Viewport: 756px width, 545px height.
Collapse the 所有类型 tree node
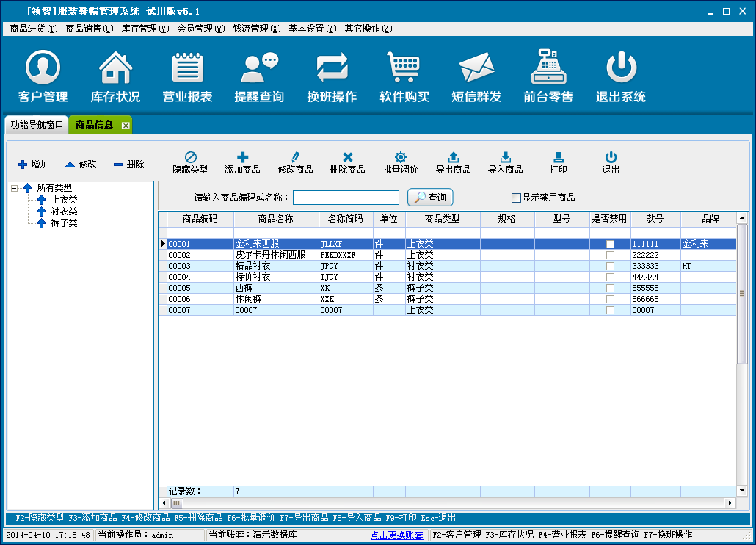point(14,188)
